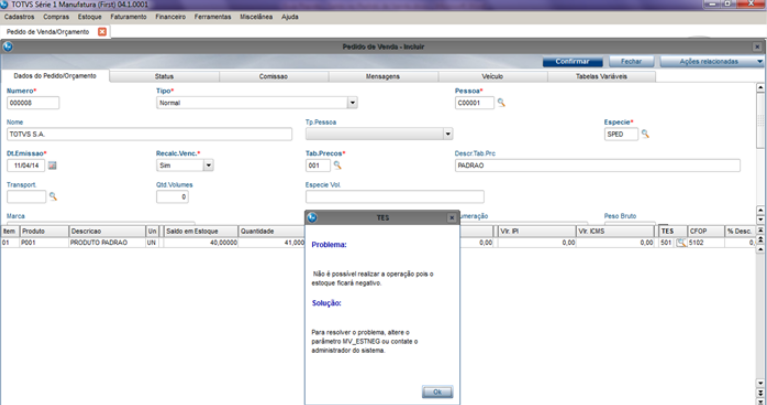Open the Tp.Pessoa dropdown
The image size is (767, 405).
(x=448, y=134)
